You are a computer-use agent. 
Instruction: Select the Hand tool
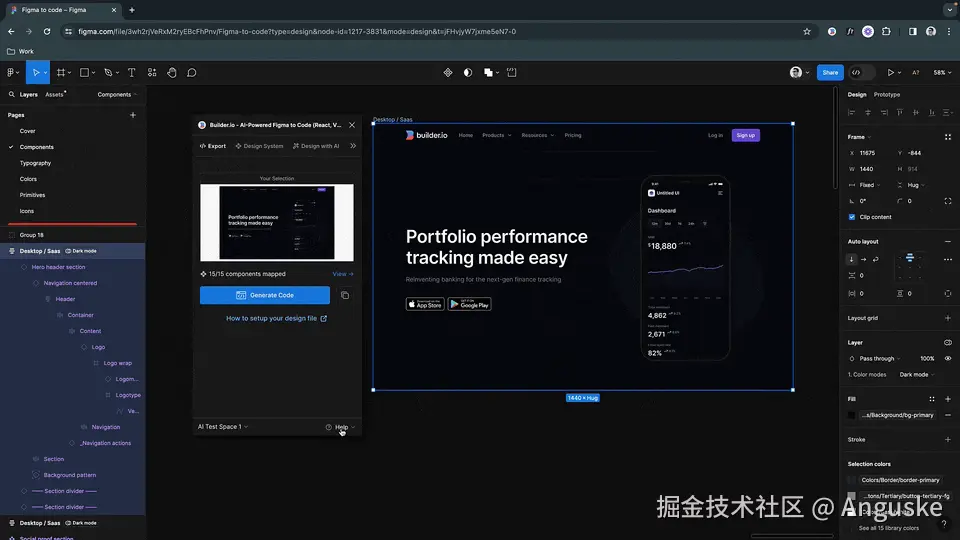(172, 72)
